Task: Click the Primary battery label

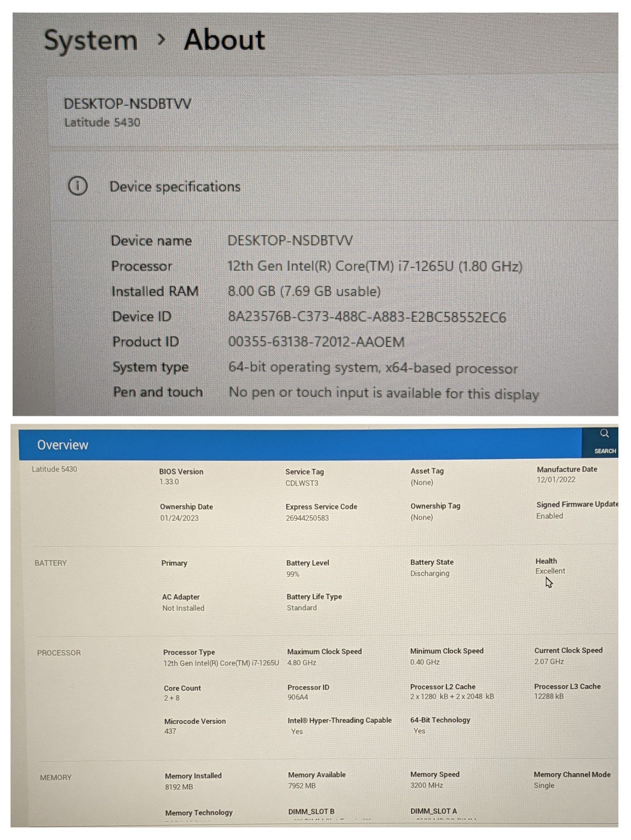Action: tap(174, 563)
